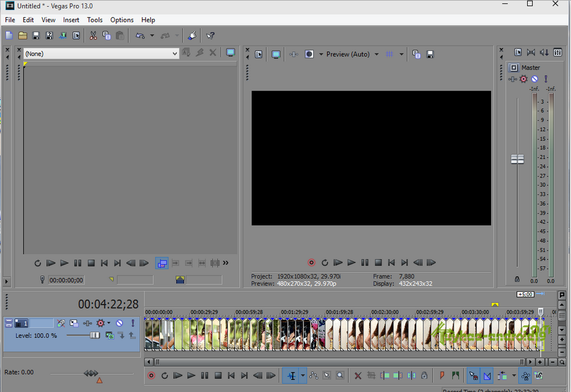Activate the What's This Help tool
This screenshot has width=571, height=392.
(210, 35)
